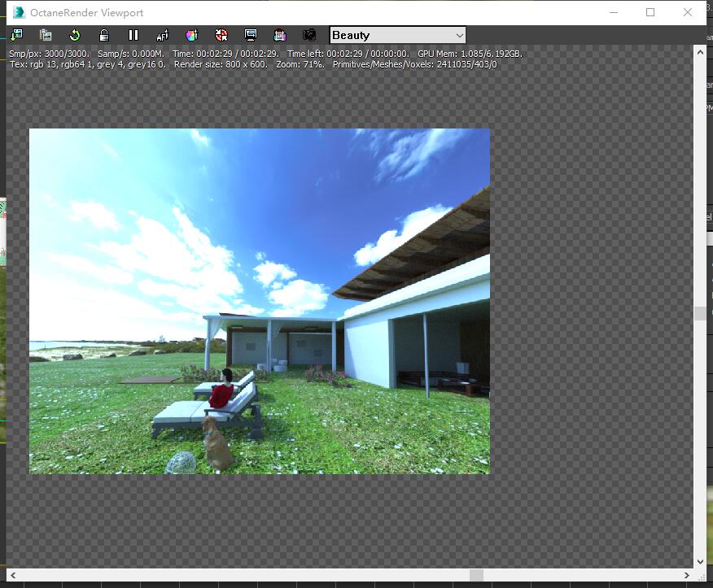Click the vertical scrollbar up arrow
Screen dimensions: 713x588
click(x=700, y=52)
